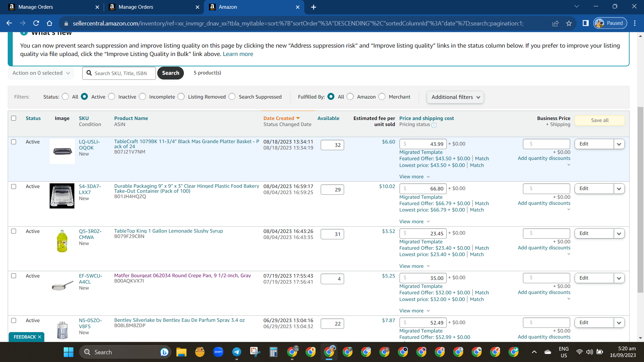Open Edit dropdown arrow for TableCraft row
Viewport: 644px width, 362px height.
click(619, 144)
